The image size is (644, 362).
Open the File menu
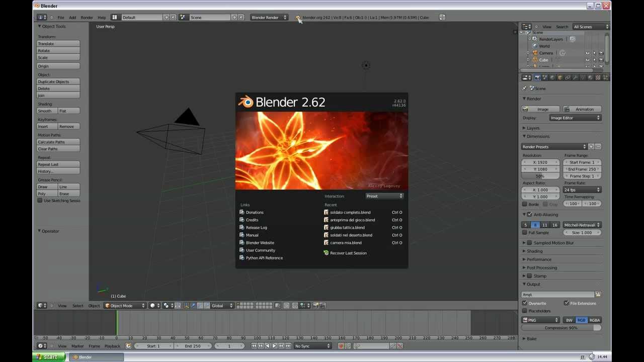click(61, 17)
